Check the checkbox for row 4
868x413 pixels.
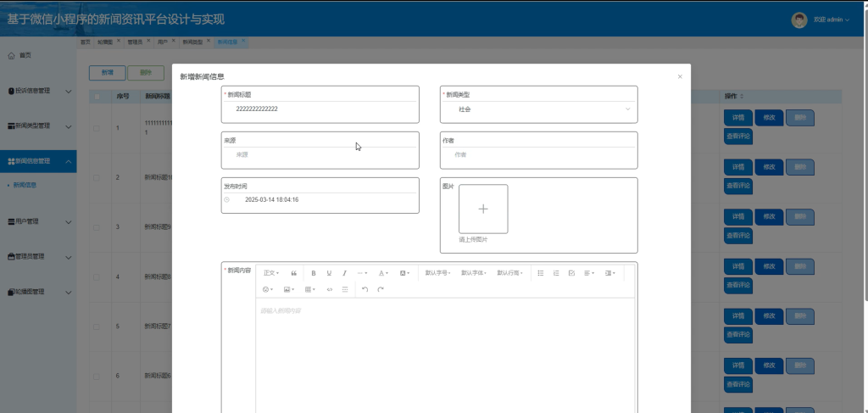click(x=97, y=276)
